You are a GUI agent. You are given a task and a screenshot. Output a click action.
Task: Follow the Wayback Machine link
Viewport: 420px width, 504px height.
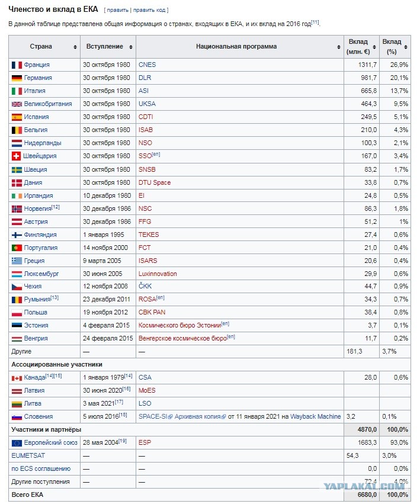[x=315, y=416]
